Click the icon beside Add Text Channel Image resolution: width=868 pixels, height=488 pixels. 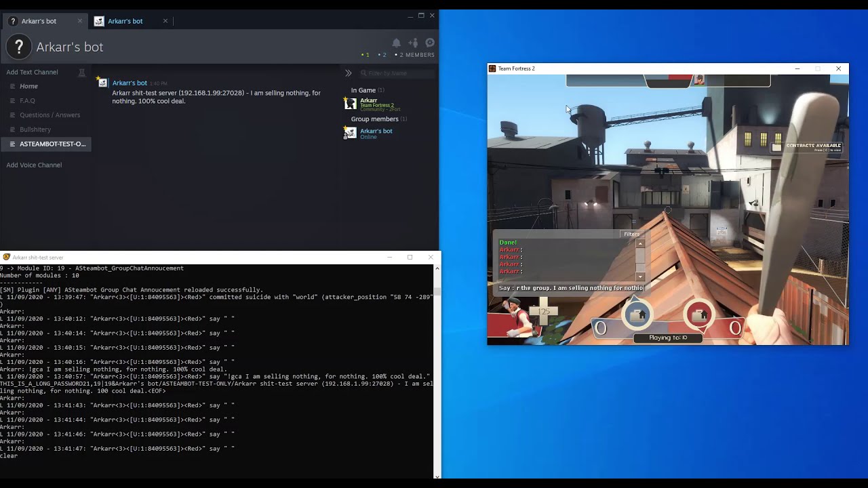pos(82,73)
